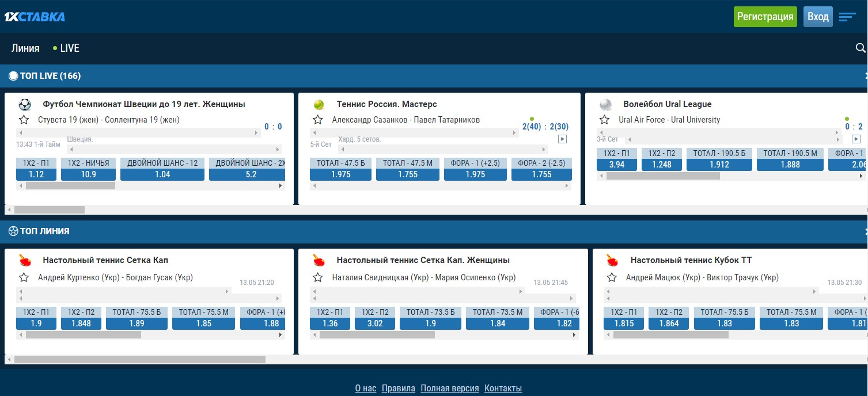Click the Регистрация button

point(765,17)
